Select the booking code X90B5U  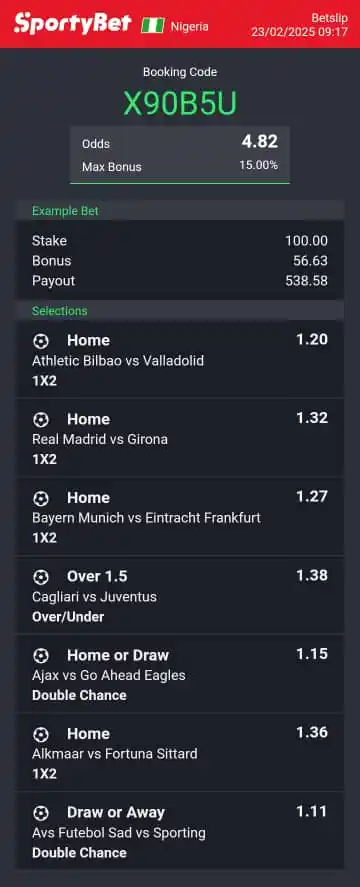180,104
